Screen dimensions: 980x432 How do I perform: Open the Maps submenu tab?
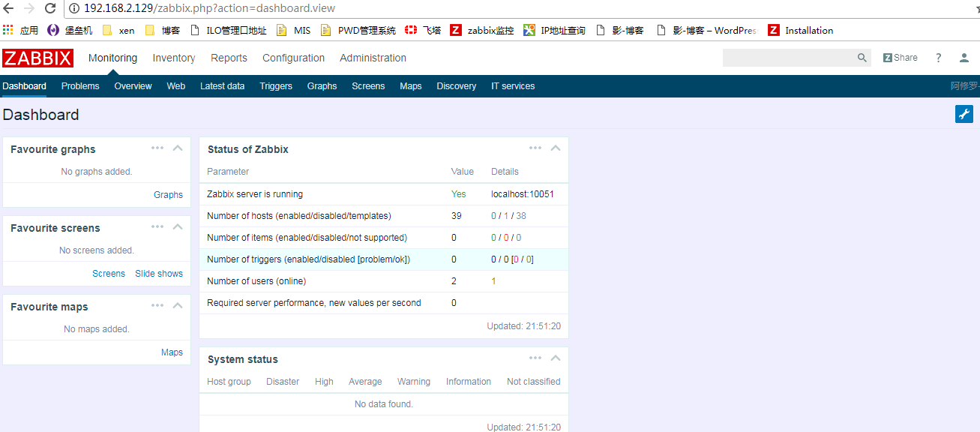(x=411, y=86)
